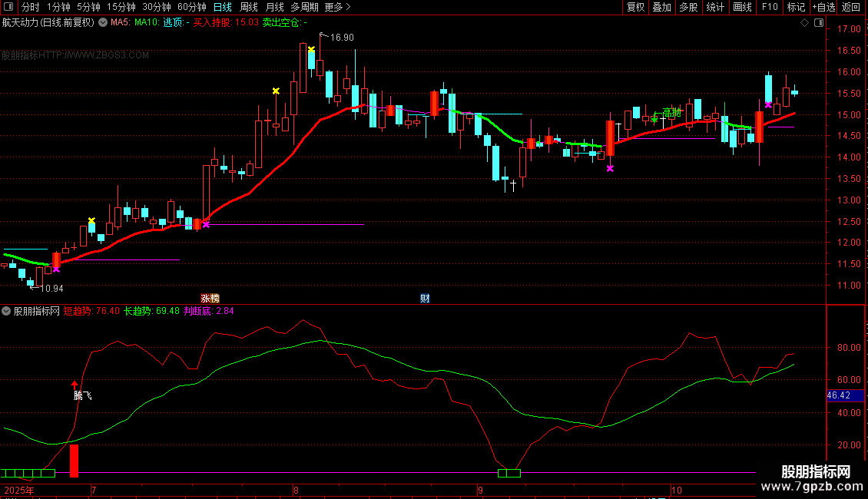Image resolution: width=868 pixels, height=499 pixels.
Task: Click month 8 on the time axis
Action: (x=297, y=490)
